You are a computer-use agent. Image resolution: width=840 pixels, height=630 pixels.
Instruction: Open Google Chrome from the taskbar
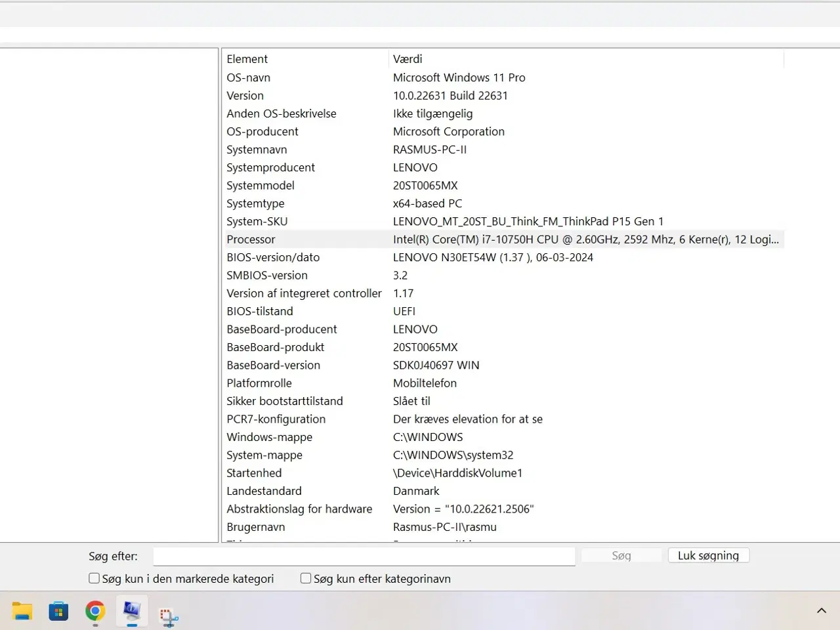[x=95, y=611]
